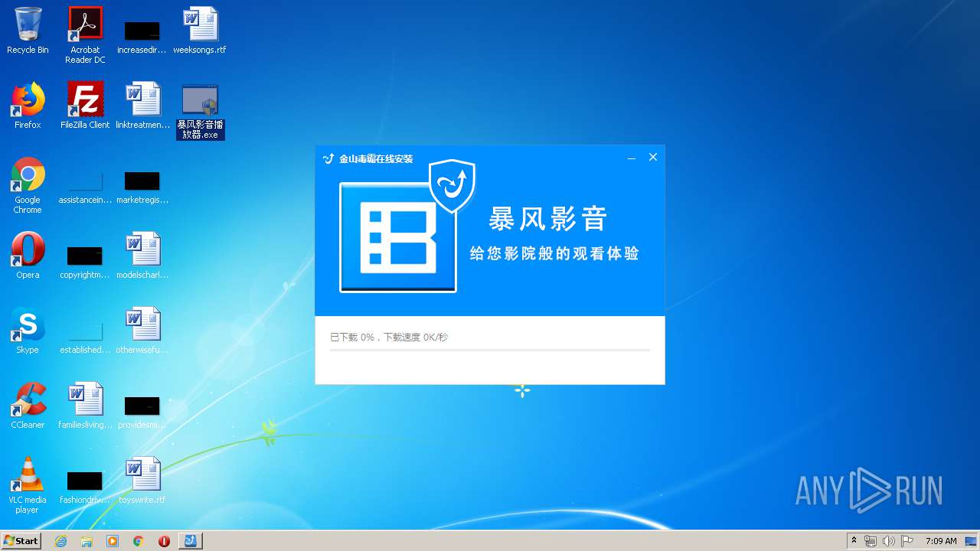The height and width of the screenshot is (551, 980).
Task: Select the providesmi... desktop file
Action: (142, 412)
